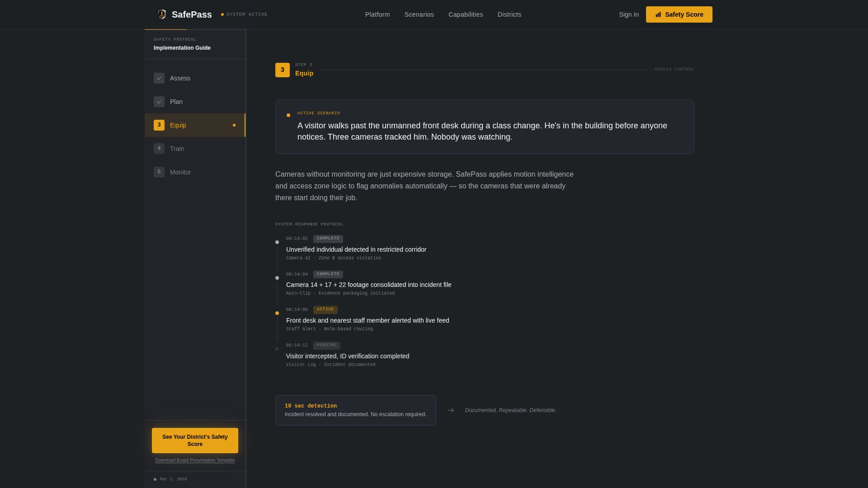Download Board Presentation Template link
This screenshot has width=868, height=488.
click(x=195, y=460)
